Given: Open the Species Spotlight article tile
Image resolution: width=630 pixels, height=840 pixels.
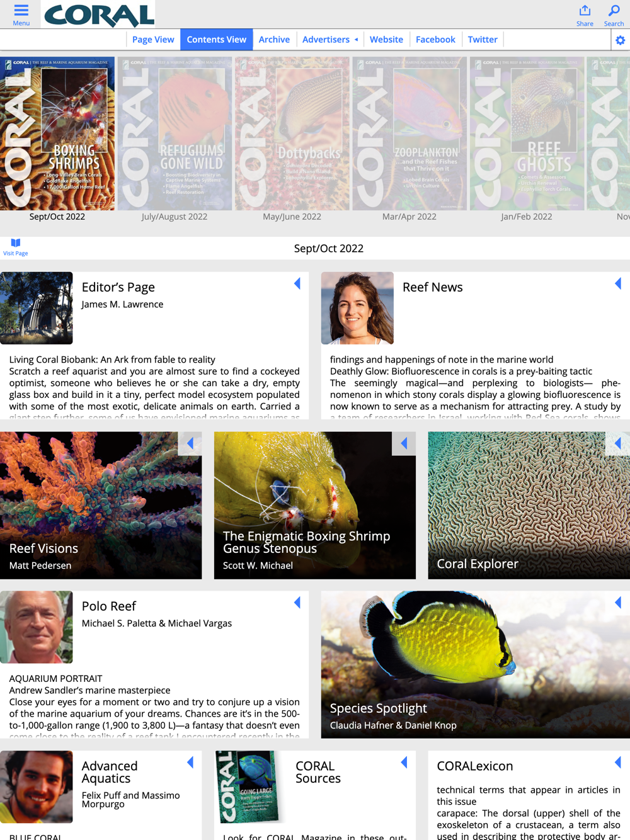Looking at the screenshot, I should (476, 664).
